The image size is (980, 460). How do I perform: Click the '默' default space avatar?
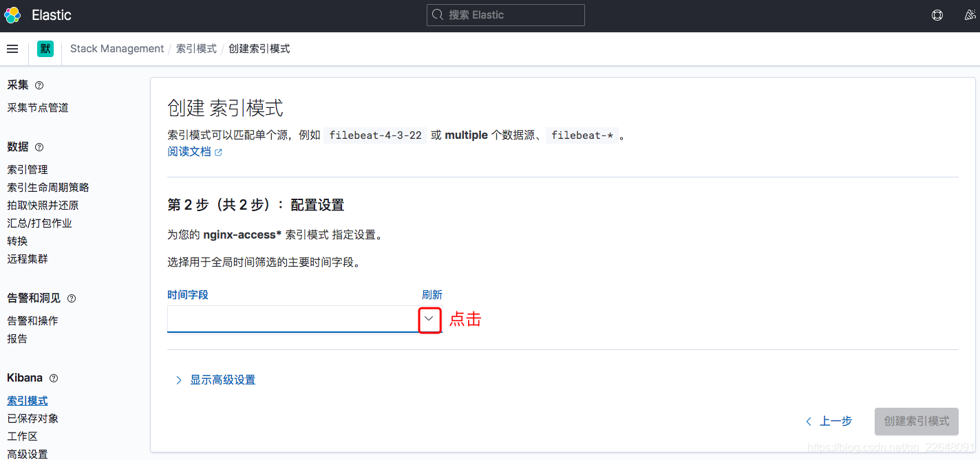click(x=45, y=48)
